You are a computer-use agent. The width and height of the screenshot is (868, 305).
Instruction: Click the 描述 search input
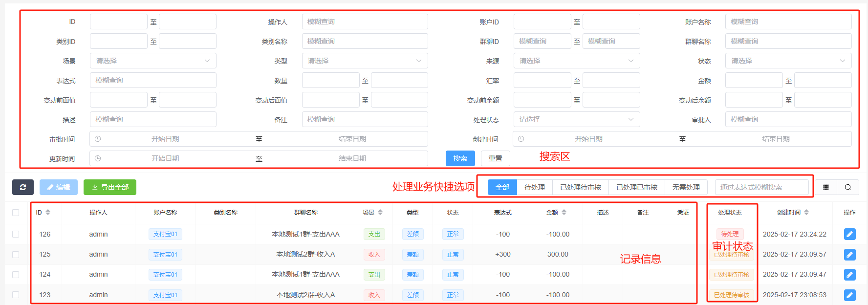point(153,119)
